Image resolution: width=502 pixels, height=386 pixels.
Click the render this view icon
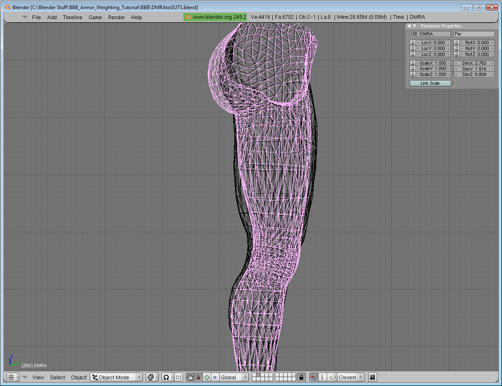(x=373, y=377)
